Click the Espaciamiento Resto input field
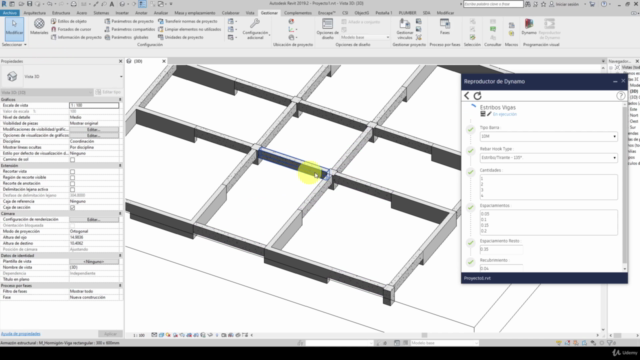The image size is (640, 360). tap(501, 249)
